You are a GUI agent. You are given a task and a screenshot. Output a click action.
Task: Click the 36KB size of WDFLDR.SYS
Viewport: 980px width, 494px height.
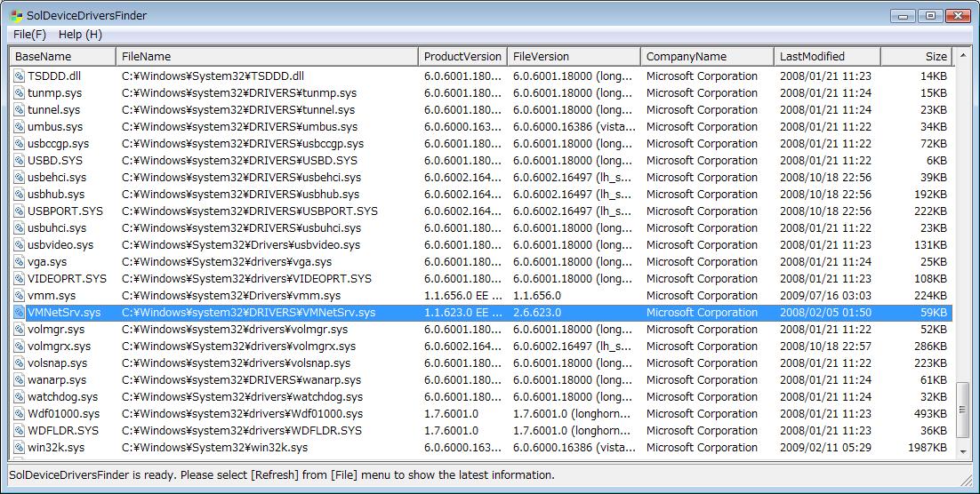(x=934, y=430)
